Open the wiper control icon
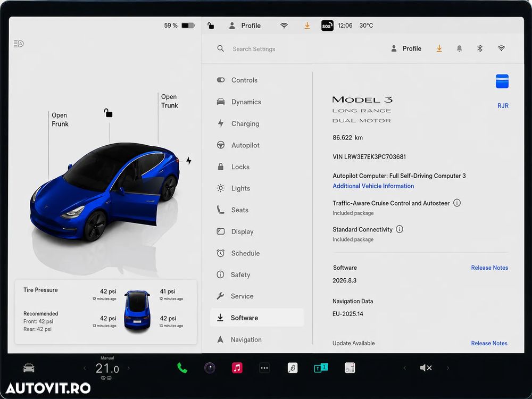 (x=293, y=368)
